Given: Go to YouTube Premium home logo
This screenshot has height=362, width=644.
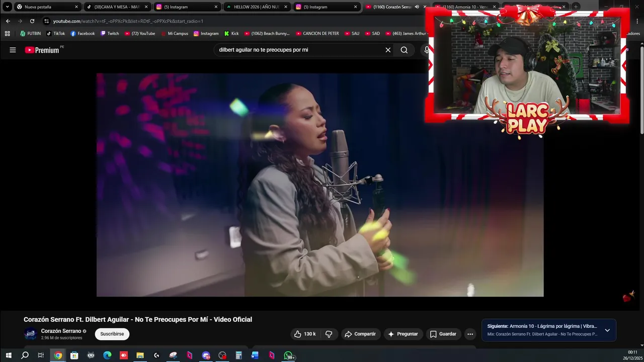Looking at the screenshot, I should click(x=42, y=50).
